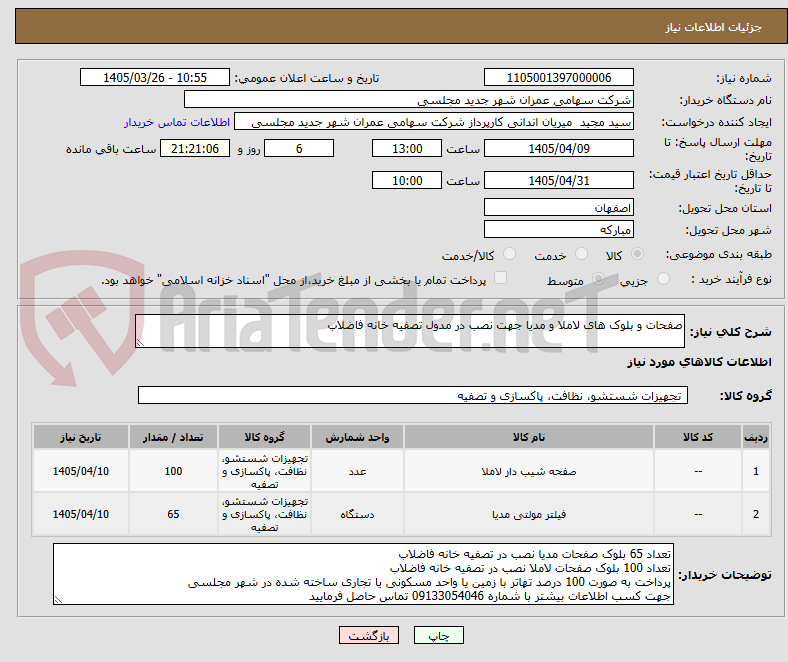Click the کد کالا column header
This screenshot has width=788, height=662.
click(698, 437)
